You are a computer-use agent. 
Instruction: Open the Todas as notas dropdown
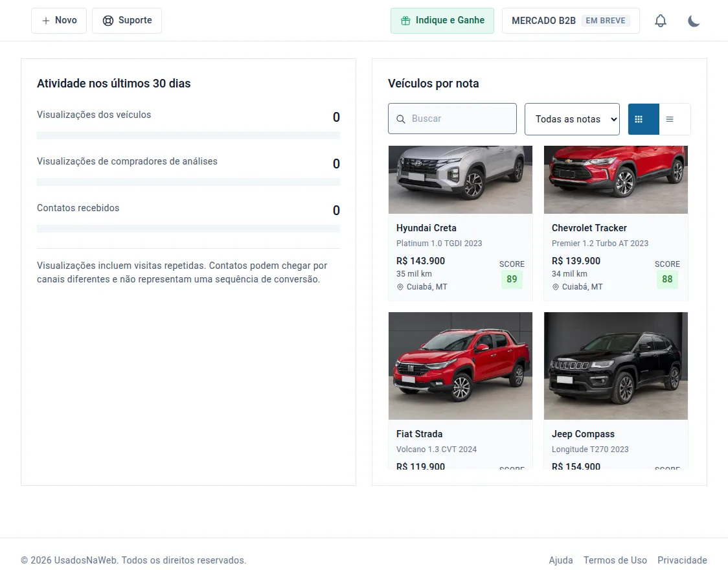572,119
